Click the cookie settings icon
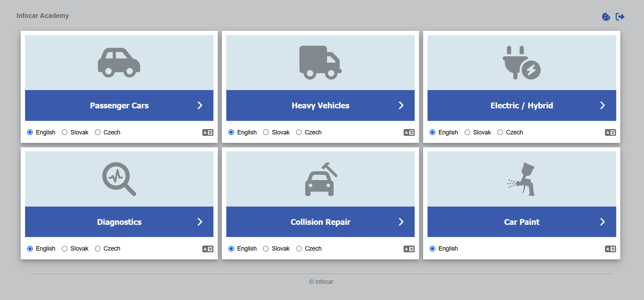The image size is (644, 300). point(606,17)
